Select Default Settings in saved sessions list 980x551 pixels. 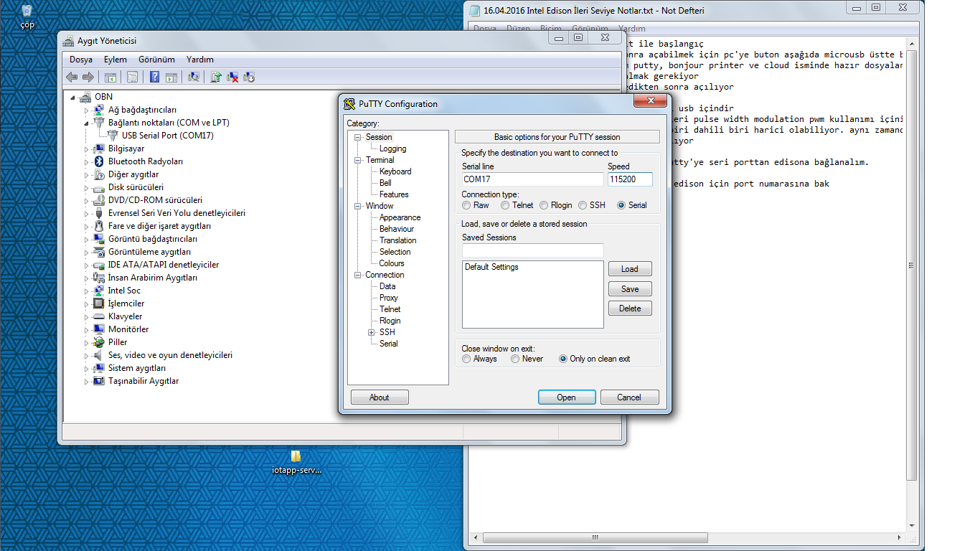pyautogui.click(x=491, y=267)
